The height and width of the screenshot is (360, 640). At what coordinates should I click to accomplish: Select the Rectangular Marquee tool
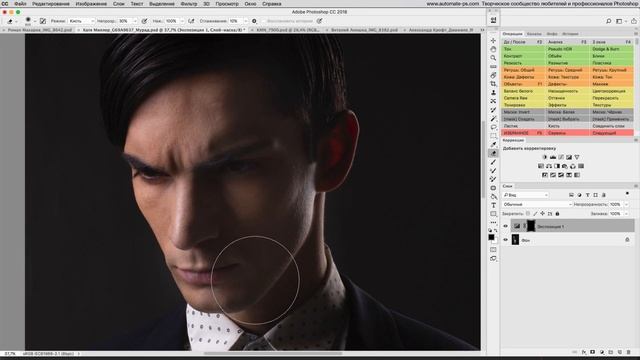click(x=493, y=136)
